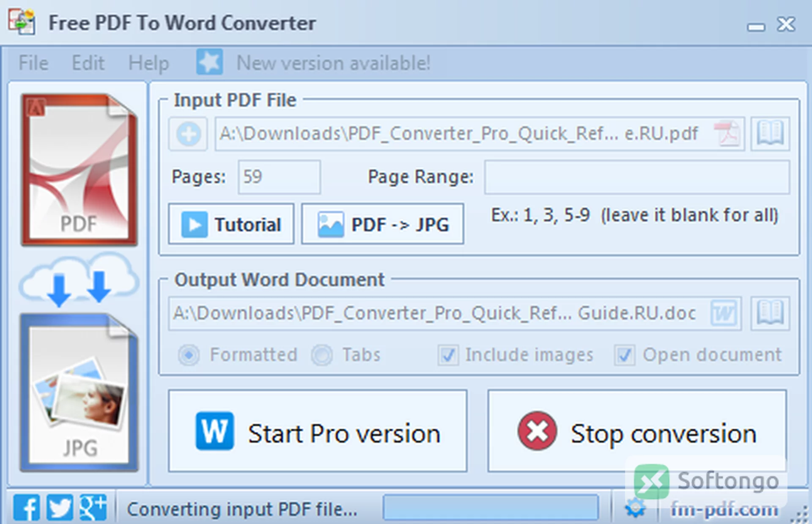
Task: Open settings gear icon in status bar
Action: 635,508
